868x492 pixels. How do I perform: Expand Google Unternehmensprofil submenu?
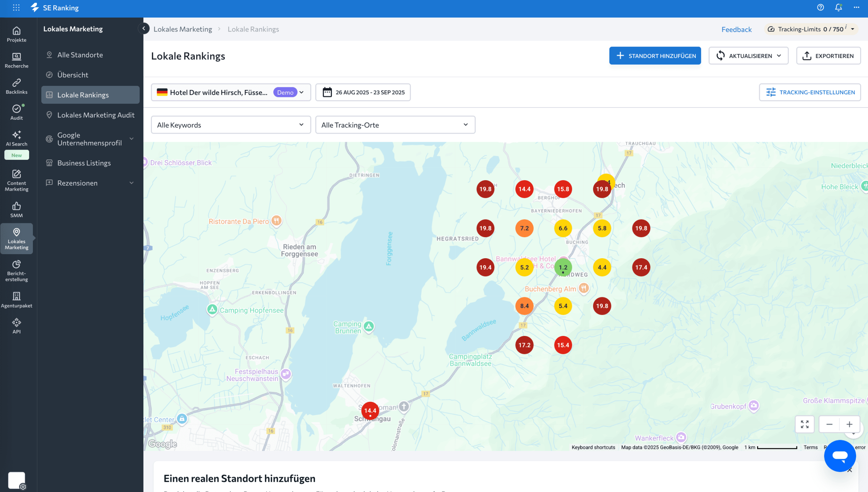tap(132, 139)
